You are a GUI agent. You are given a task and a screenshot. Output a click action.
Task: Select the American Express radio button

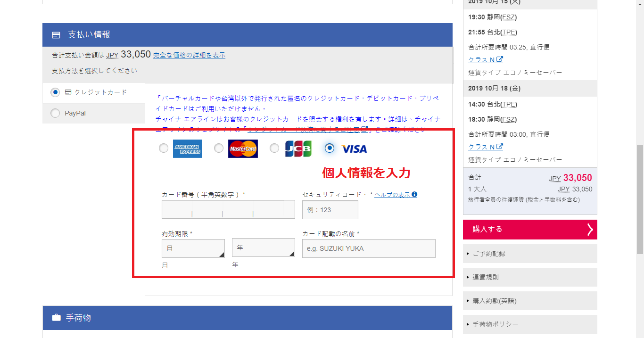[x=164, y=148]
